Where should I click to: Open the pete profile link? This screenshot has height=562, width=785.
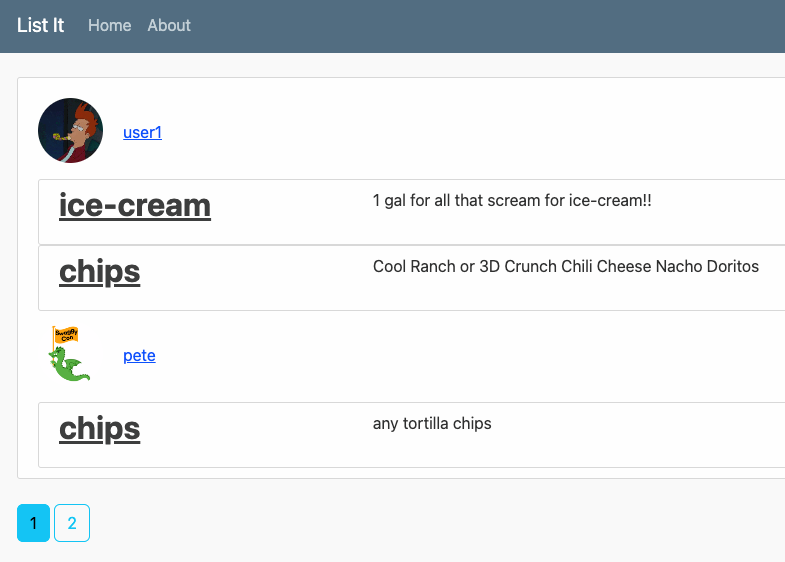pos(139,356)
